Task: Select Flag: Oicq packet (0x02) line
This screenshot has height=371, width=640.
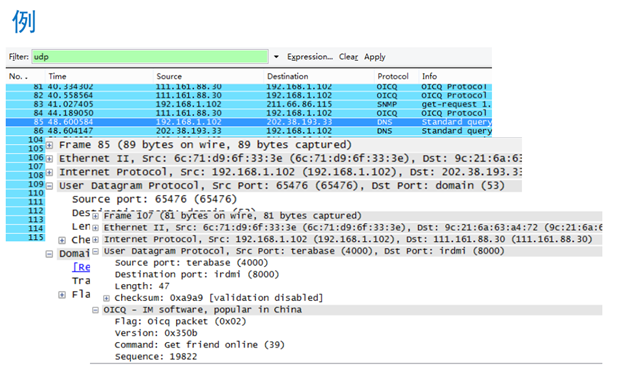Action: tap(180, 322)
